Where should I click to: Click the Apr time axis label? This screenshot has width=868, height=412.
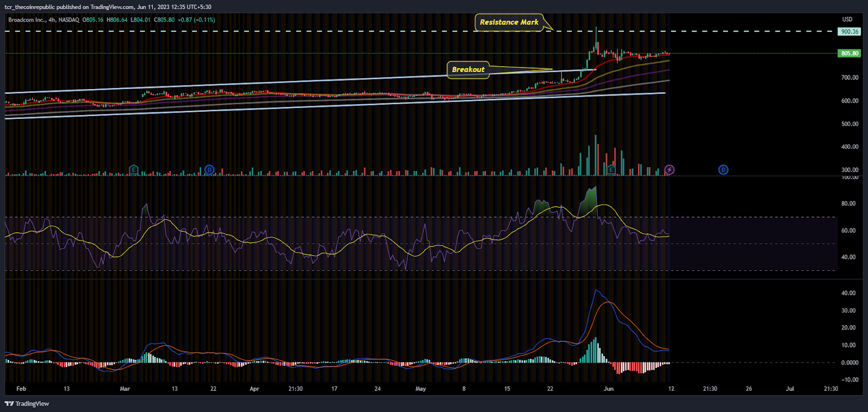254,389
